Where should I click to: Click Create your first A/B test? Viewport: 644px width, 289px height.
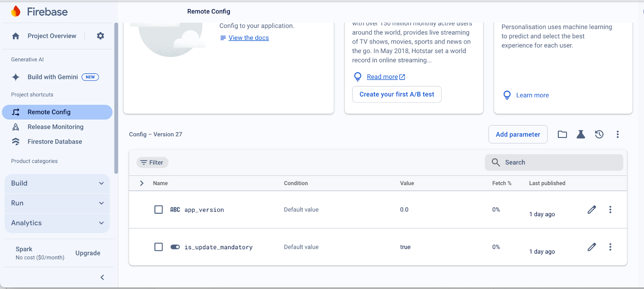(x=397, y=94)
